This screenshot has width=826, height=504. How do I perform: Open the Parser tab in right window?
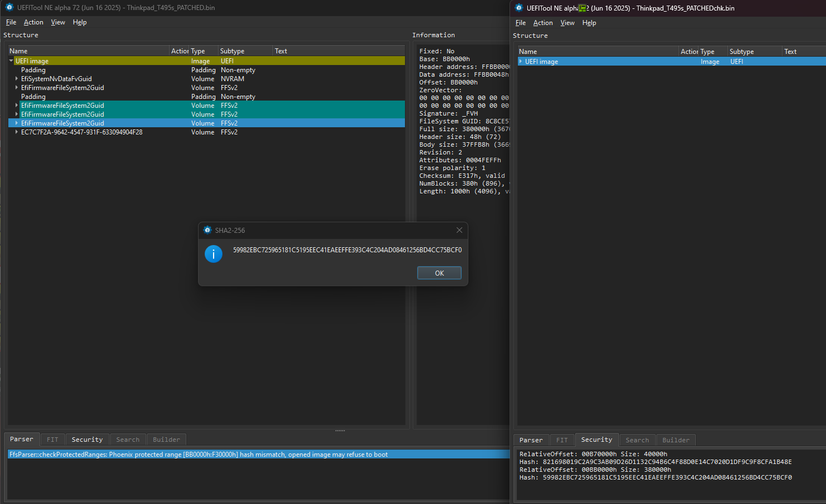pos(531,440)
